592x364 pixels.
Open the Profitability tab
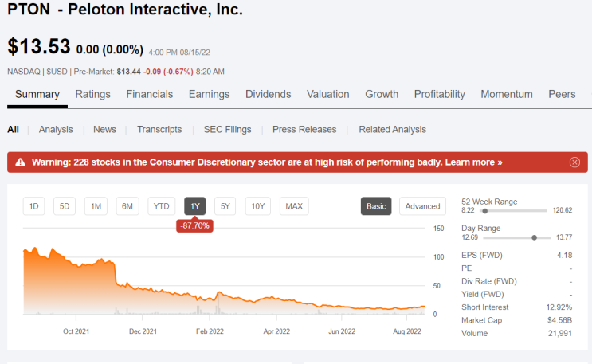tap(440, 94)
